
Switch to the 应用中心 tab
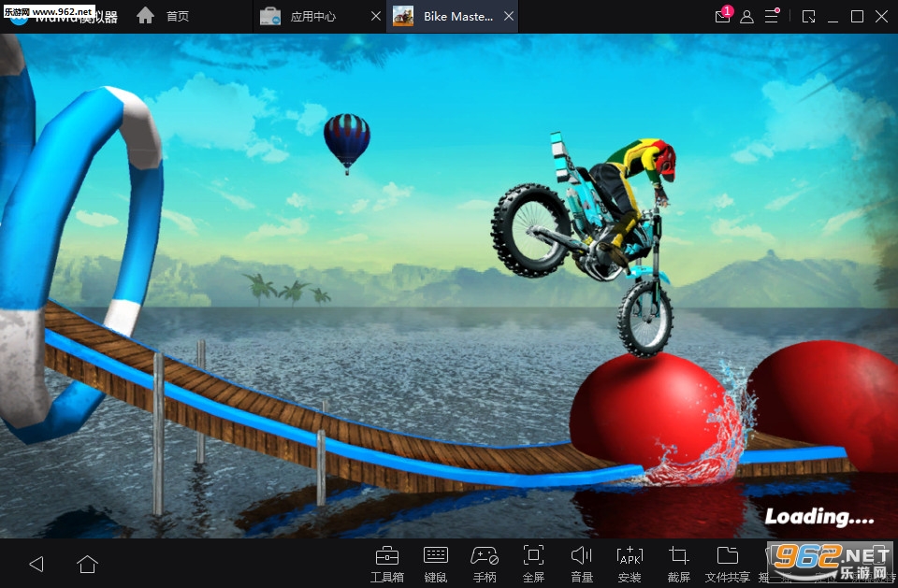point(312,17)
